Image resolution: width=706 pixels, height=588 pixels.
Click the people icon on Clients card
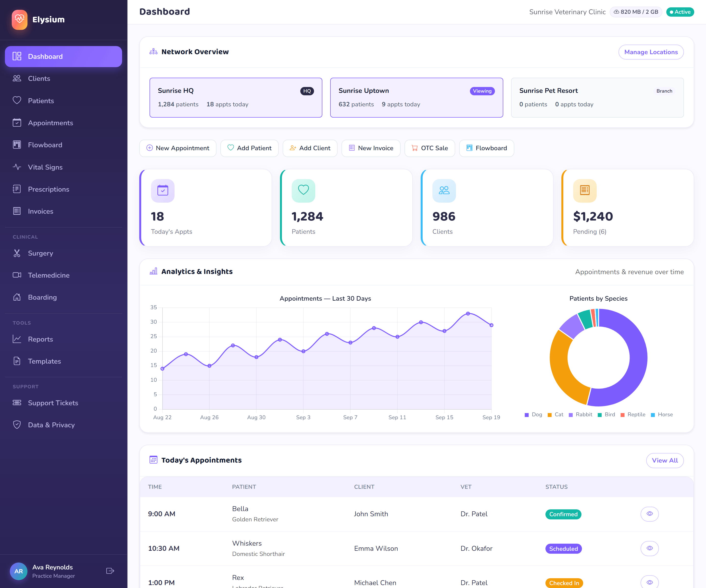point(444,191)
